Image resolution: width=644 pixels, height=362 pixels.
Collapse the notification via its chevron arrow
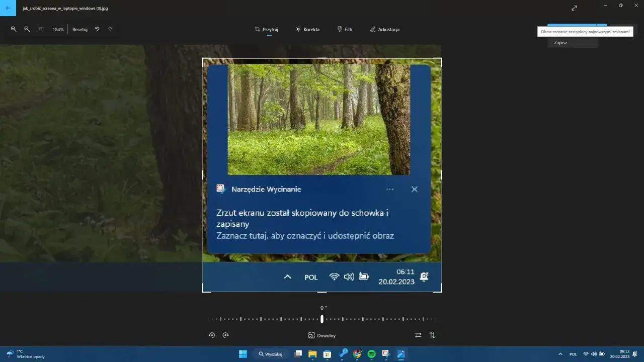coord(287,277)
